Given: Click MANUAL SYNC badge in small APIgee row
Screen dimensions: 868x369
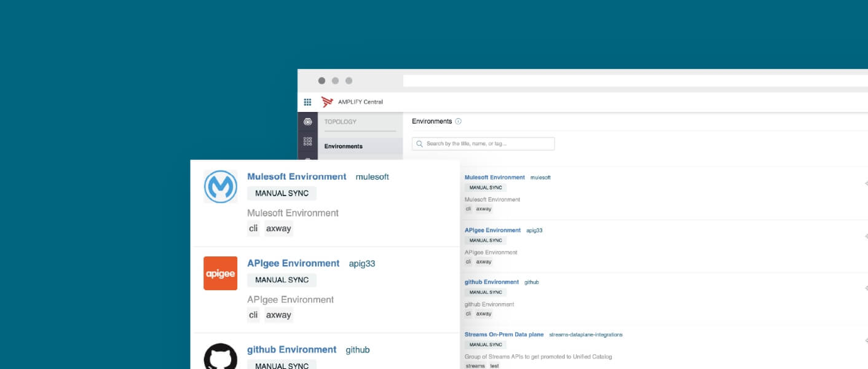Looking at the screenshot, I should click(486, 240).
